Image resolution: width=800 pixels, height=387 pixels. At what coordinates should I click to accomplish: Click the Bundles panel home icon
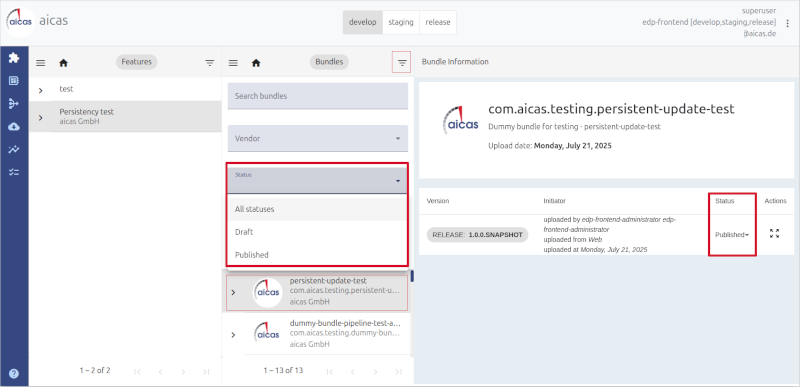(256, 63)
